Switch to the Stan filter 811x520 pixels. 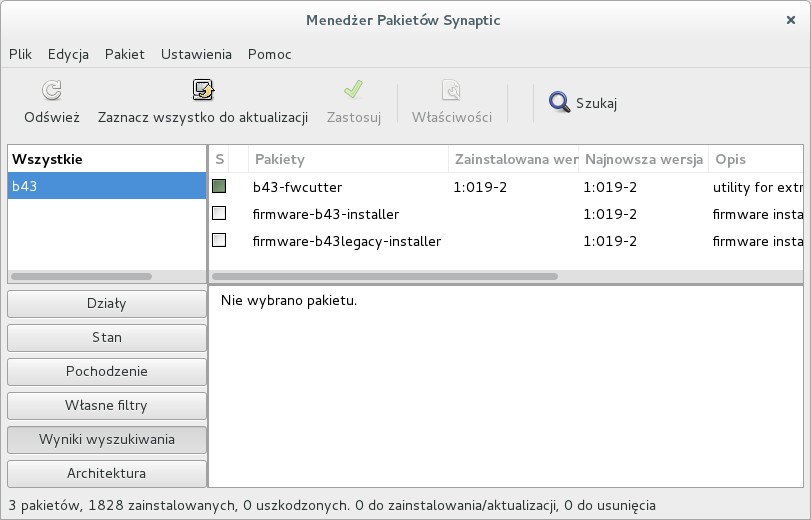(107, 337)
